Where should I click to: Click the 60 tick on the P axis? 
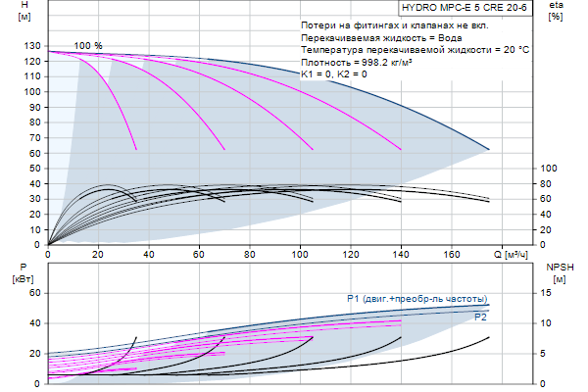click(33, 293)
